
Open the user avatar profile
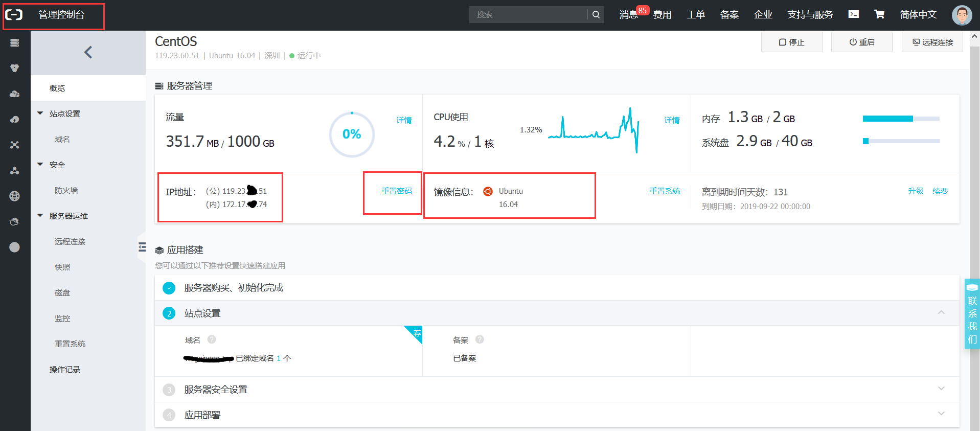(x=962, y=15)
